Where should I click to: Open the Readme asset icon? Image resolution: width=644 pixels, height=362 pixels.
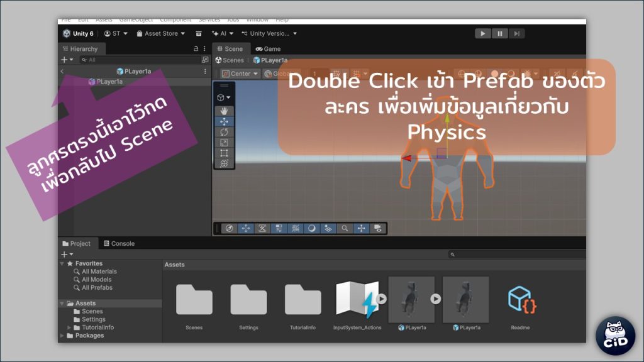click(520, 300)
